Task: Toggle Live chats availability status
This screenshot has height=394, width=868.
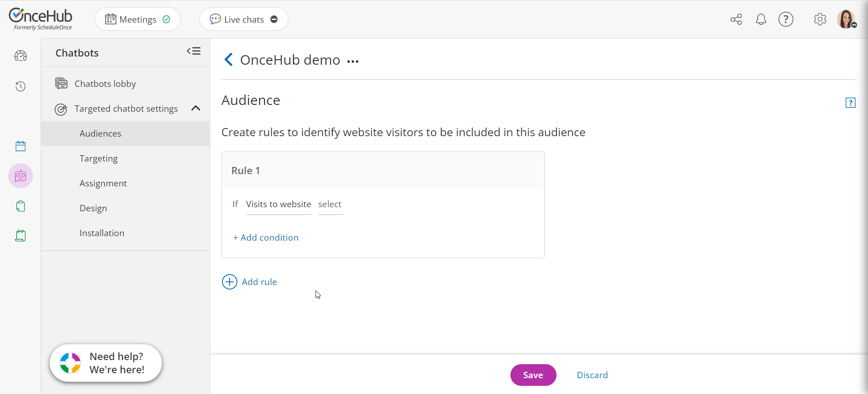Action: point(274,19)
